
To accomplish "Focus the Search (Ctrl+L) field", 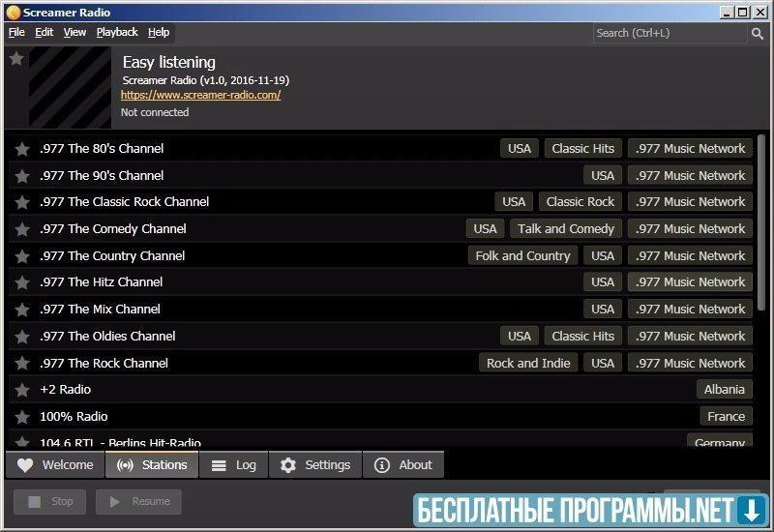I will [670, 33].
